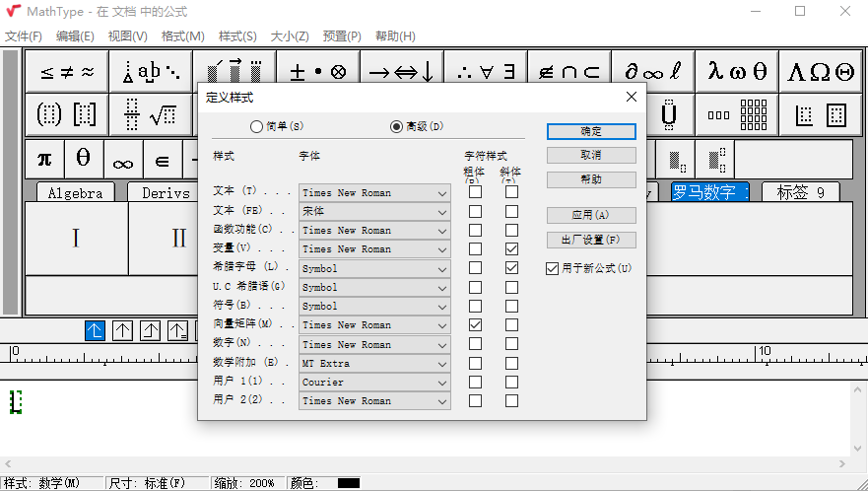Insert the infinity symbol

(123, 159)
